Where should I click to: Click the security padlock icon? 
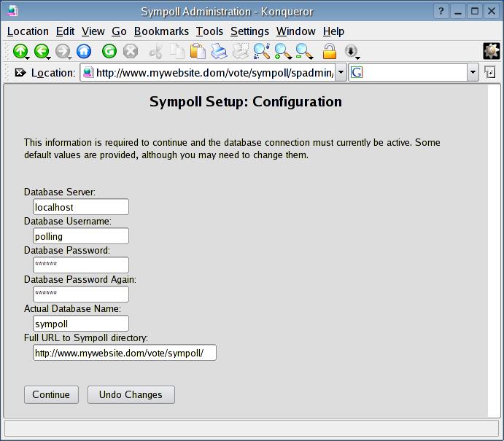[x=330, y=51]
